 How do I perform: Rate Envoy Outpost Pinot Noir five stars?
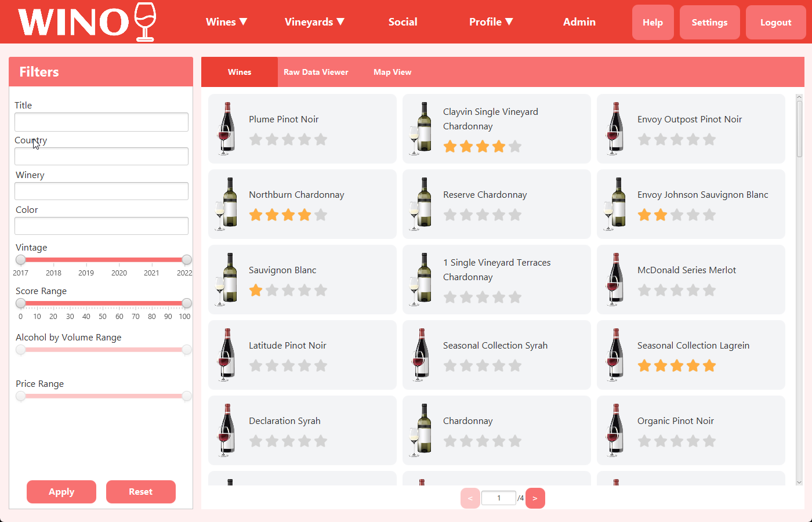pos(709,140)
